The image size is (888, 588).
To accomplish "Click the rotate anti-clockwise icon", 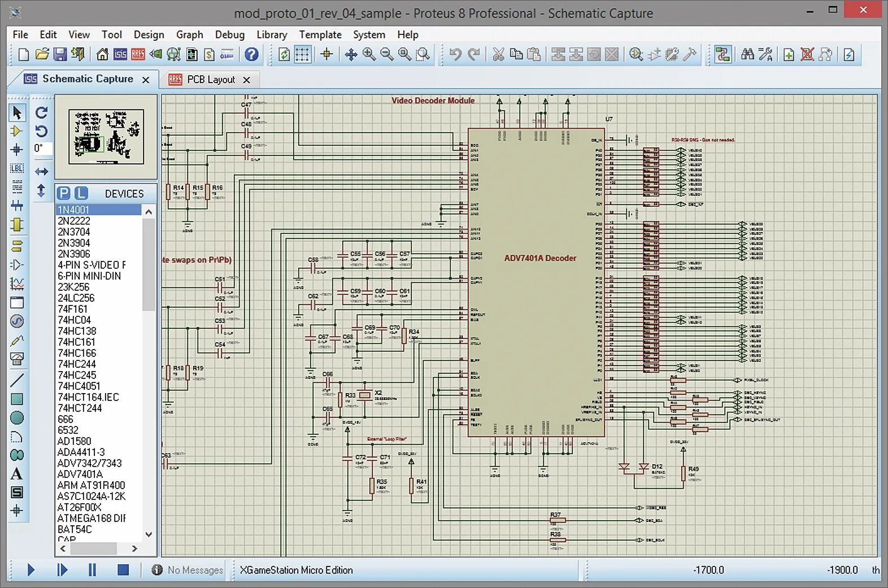I will click(x=41, y=131).
